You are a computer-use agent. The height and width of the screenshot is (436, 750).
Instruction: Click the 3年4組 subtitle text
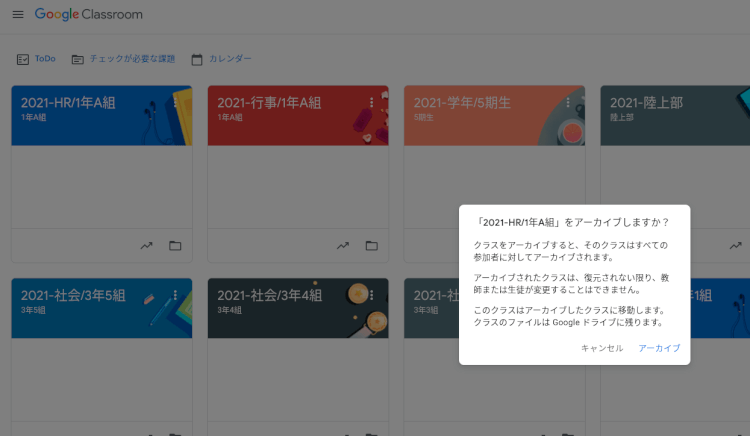[x=230, y=310]
